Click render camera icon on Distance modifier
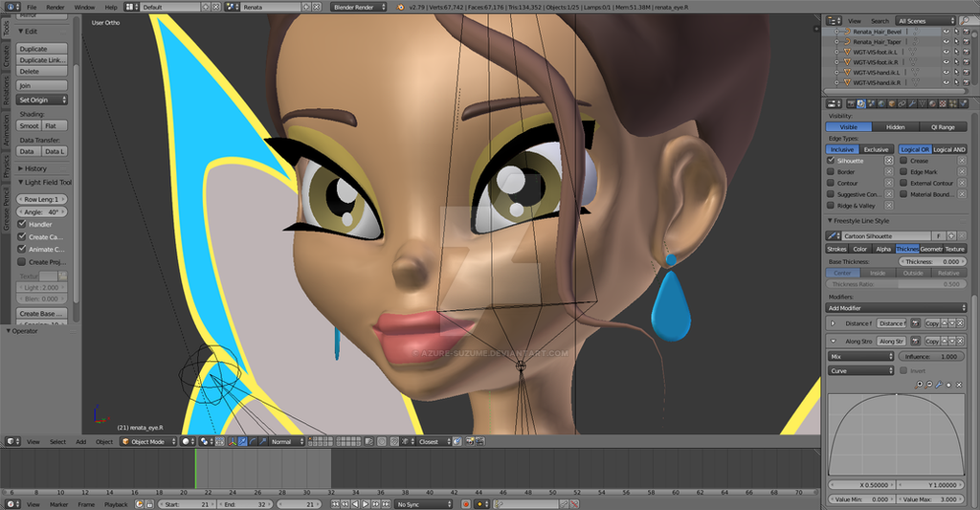Viewport: 980px width, 510px height. coord(916,323)
